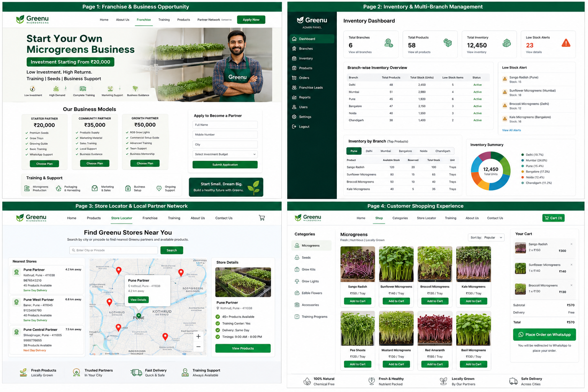Click View Details in the map popup

[x=138, y=300]
